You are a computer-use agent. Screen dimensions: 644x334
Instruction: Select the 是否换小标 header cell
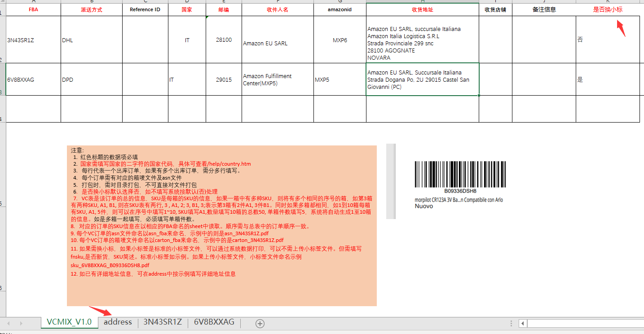608,9
